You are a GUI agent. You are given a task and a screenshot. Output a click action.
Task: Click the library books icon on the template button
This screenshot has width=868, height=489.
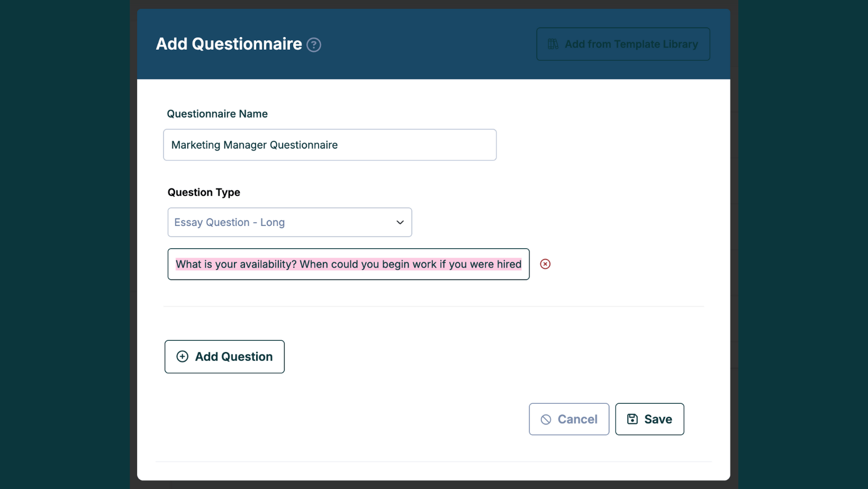pyautogui.click(x=552, y=44)
